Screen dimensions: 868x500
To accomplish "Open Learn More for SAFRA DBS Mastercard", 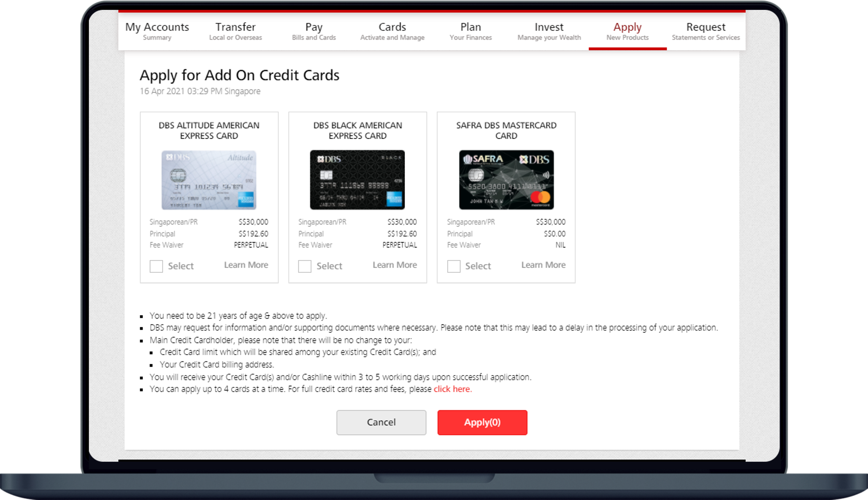I will (543, 265).
